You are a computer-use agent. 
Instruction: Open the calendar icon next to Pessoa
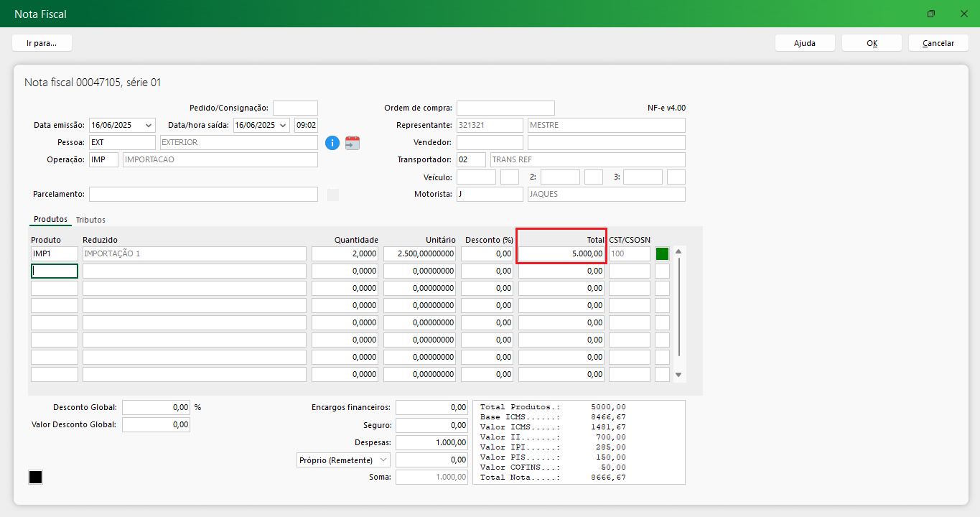(352, 142)
